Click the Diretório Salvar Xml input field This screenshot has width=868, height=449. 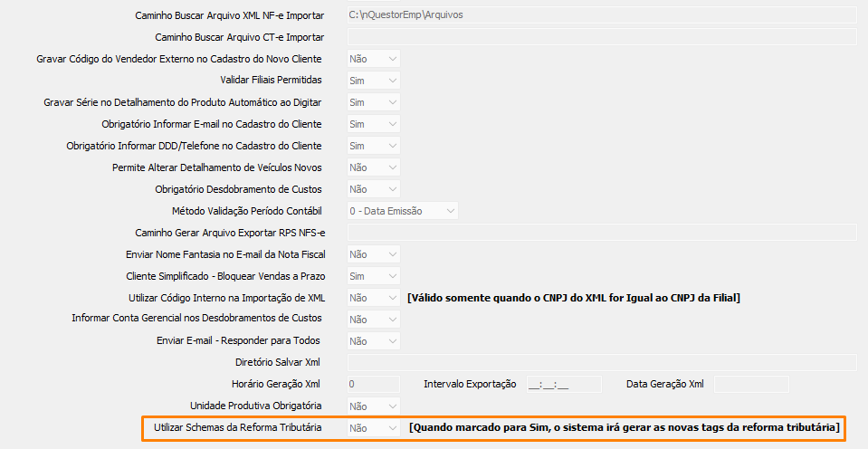[602, 363]
